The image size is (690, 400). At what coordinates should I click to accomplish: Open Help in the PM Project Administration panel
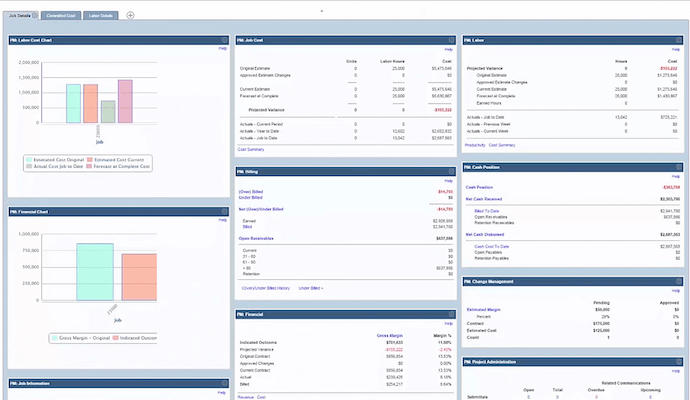tap(676, 371)
